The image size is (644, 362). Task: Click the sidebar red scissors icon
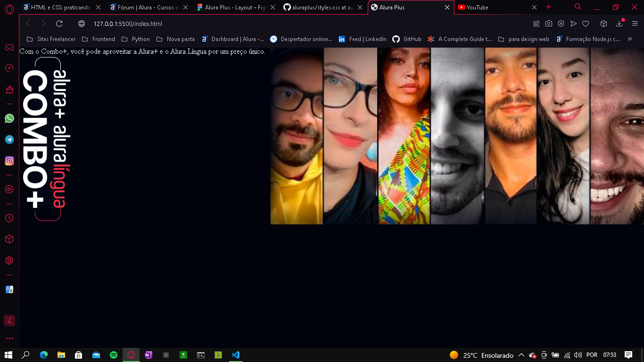(9, 321)
